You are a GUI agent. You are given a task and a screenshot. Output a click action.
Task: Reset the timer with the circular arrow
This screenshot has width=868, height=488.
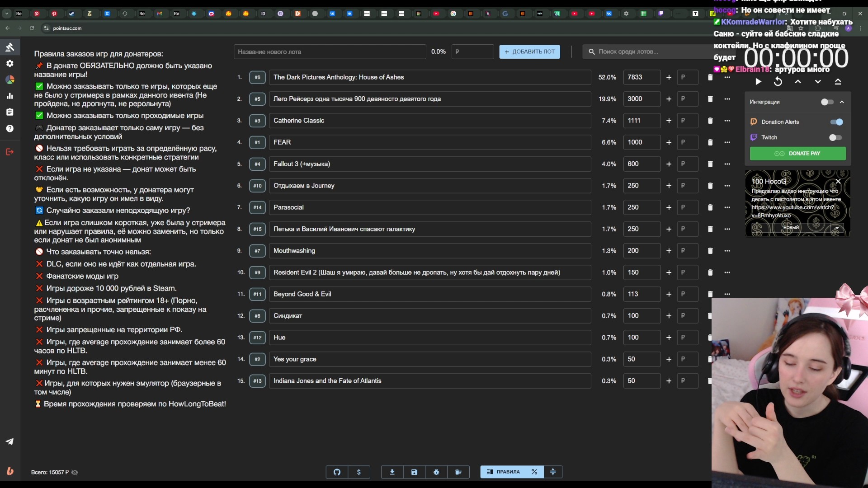click(x=778, y=82)
